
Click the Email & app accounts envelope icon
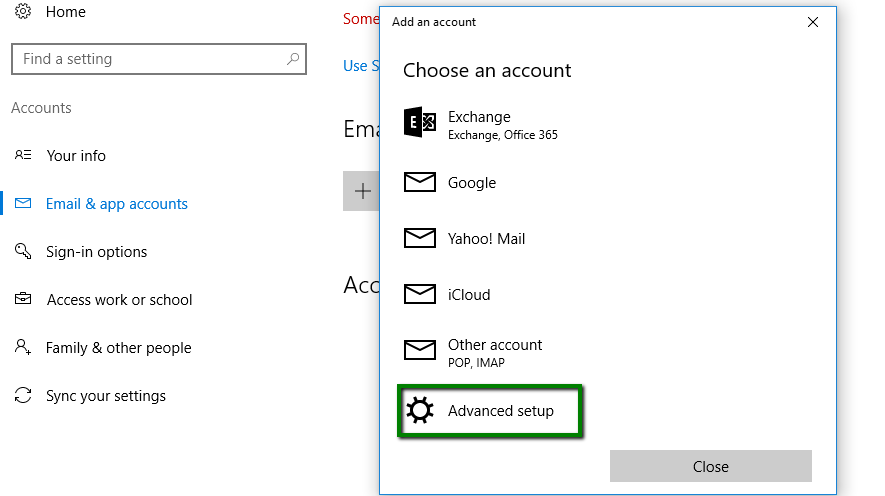pos(23,203)
